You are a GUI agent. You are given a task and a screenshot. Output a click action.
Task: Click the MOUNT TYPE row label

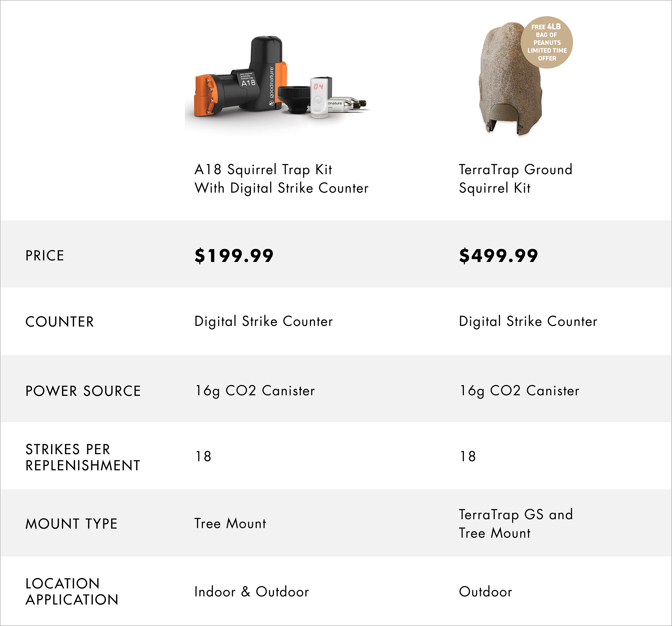(x=71, y=524)
